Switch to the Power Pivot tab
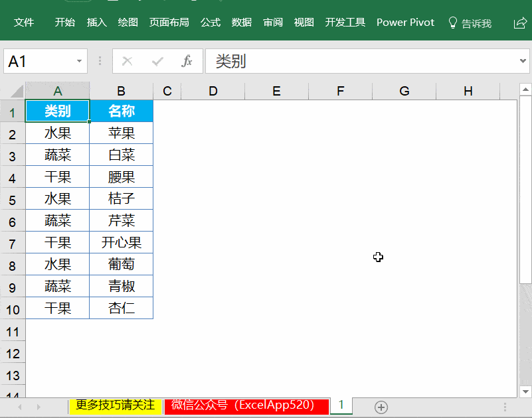 [405, 22]
